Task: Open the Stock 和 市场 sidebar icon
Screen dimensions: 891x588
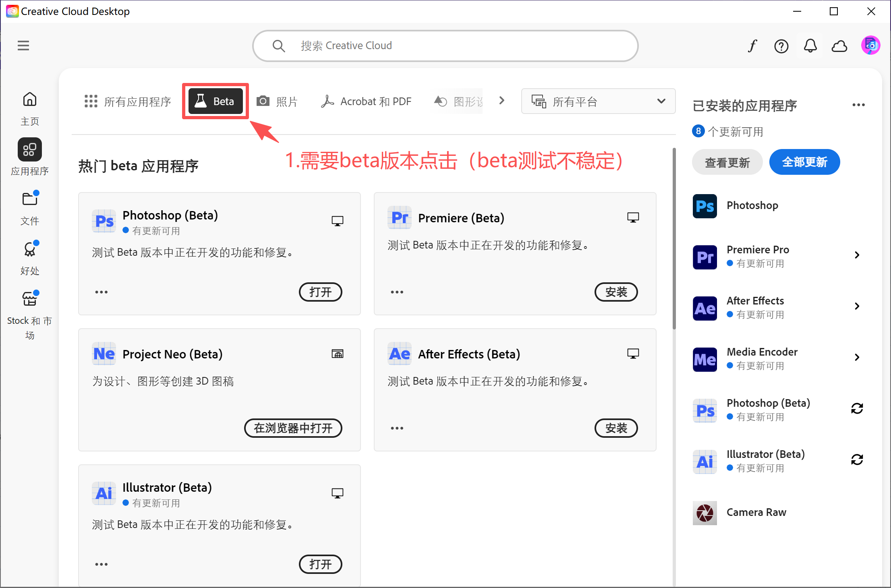Action: coord(30,299)
